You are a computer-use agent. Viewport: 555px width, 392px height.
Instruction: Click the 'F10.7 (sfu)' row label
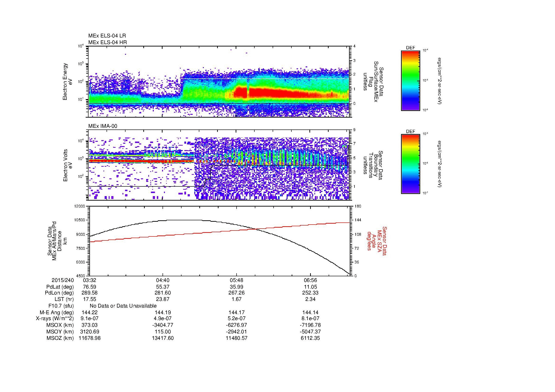click(x=61, y=306)
